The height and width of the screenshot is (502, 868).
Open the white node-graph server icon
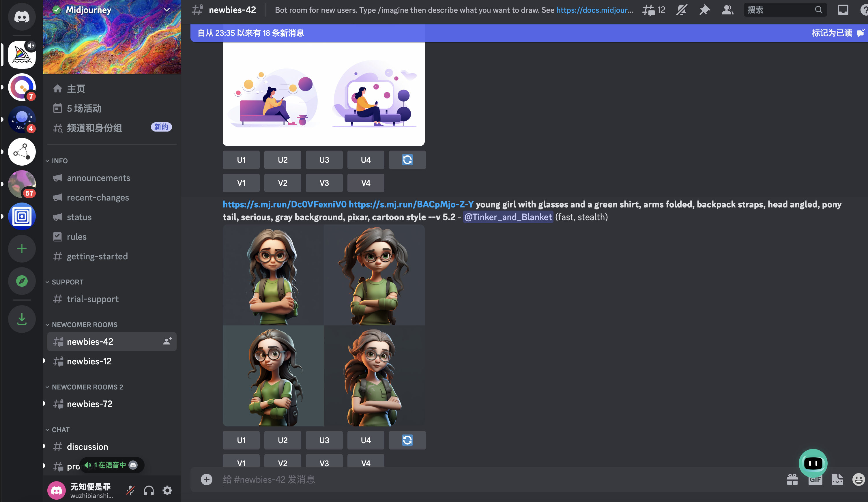click(x=22, y=152)
